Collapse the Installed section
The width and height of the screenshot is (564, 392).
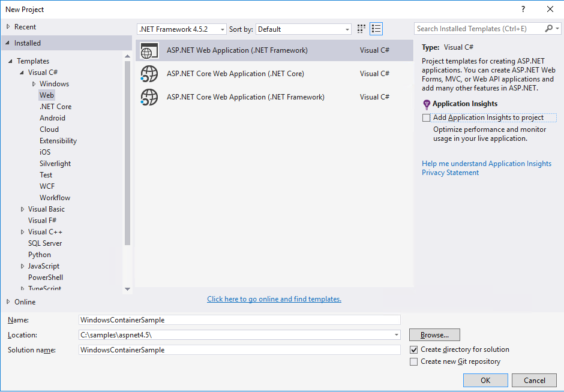pyautogui.click(x=8, y=43)
